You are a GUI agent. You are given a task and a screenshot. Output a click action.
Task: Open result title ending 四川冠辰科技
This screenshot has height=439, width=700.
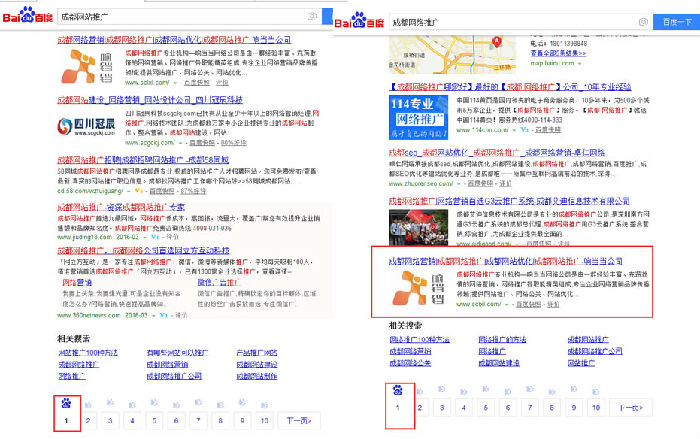click(150, 100)
